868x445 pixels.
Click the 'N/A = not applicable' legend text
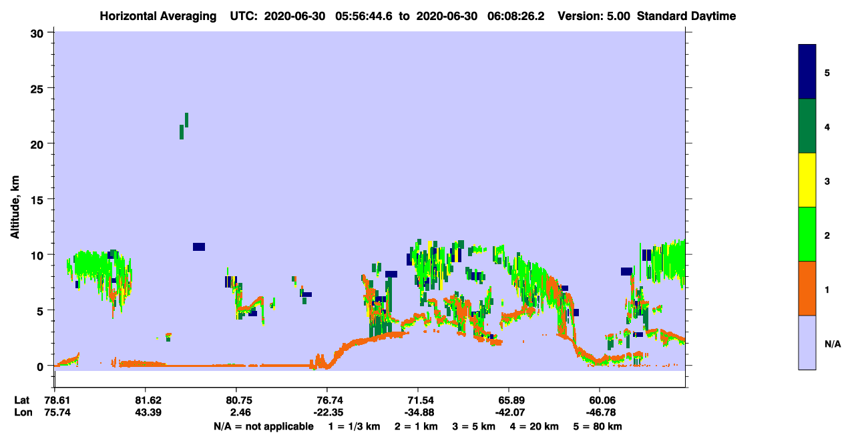click(263, 426)
